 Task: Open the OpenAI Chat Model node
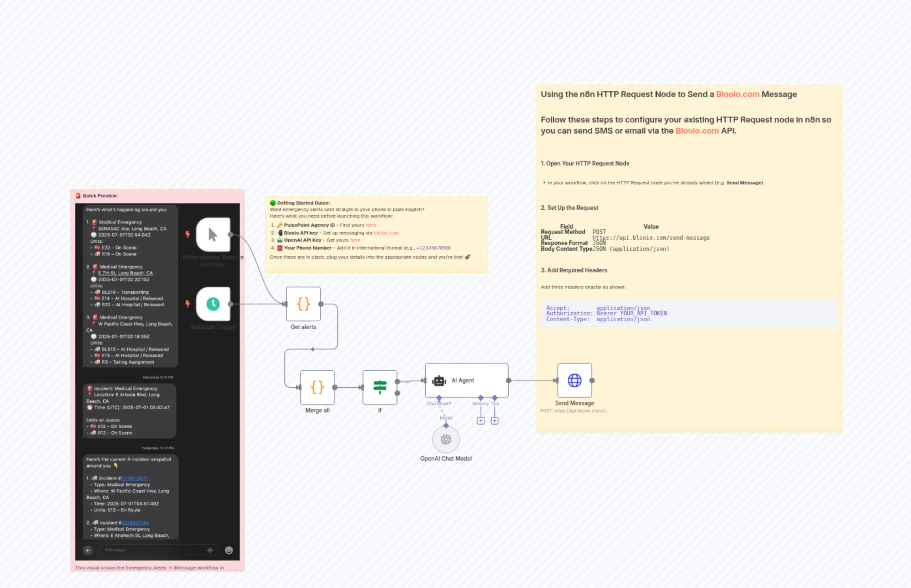click(446, 439)
